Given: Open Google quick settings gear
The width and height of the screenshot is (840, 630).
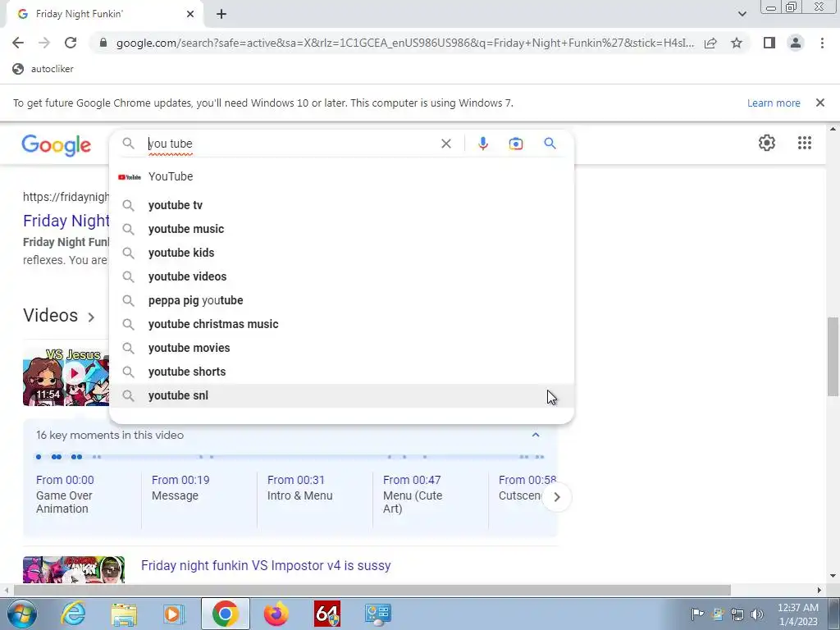Looking at the screenshot, I should click(x=767, y=143).
